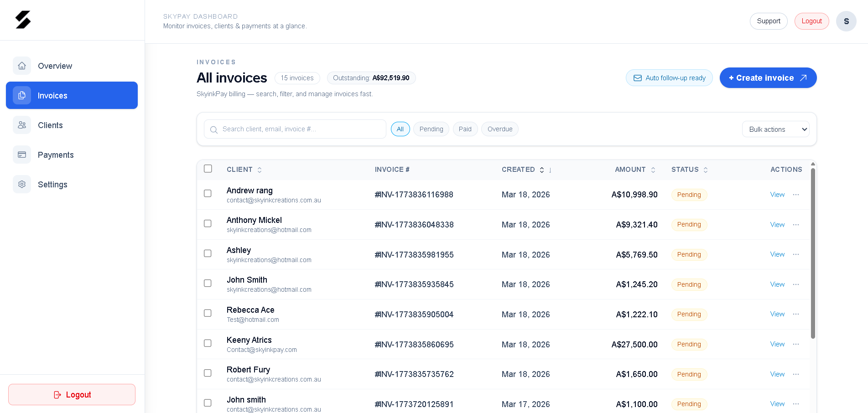Click the SkyPay logo icon

(23, 20)
